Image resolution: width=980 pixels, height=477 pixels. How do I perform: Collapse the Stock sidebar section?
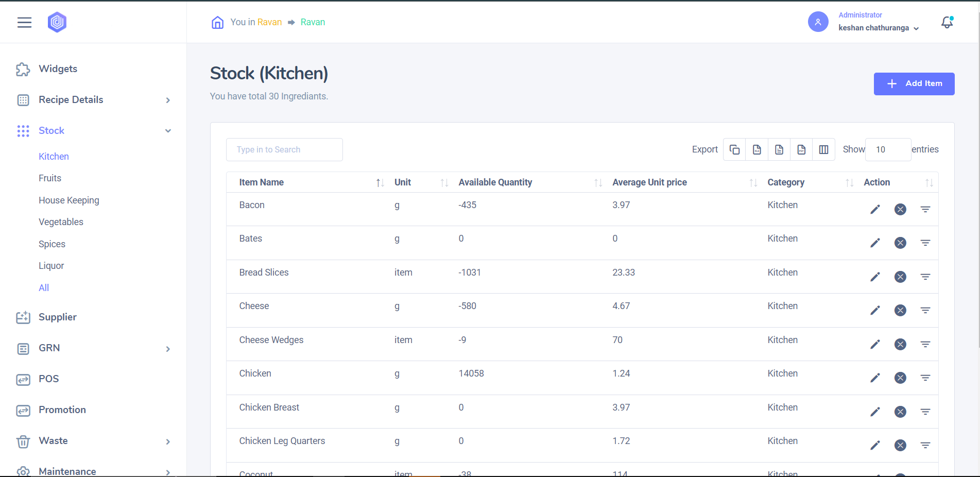168,131
